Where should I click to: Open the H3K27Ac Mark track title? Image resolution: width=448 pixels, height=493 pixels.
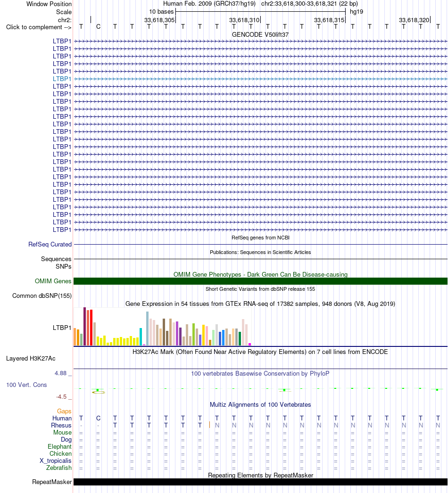(x=260, y=352)
